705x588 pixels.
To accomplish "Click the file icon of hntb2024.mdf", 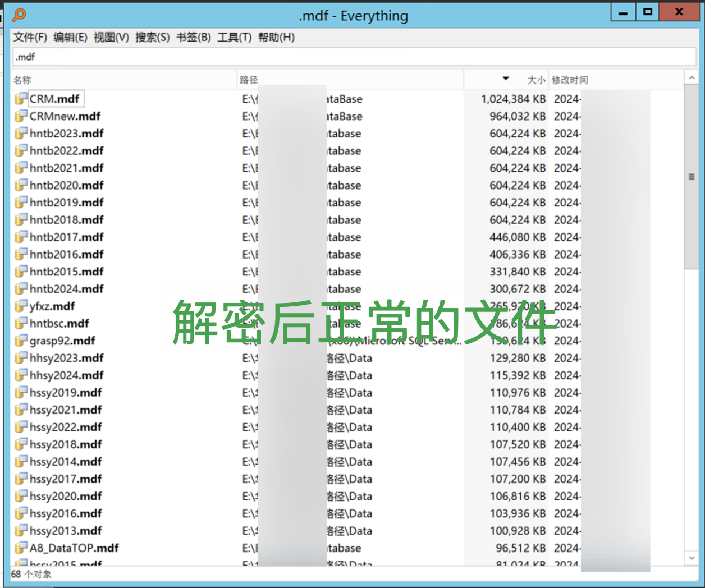I will point(21,289).
